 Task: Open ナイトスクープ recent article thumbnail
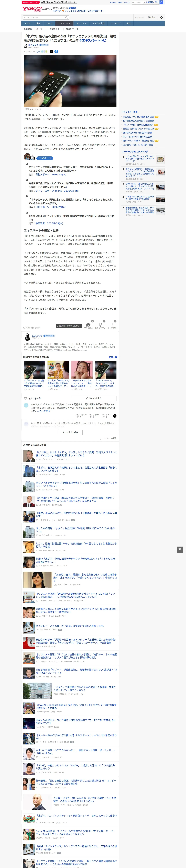tap(106, 370)
